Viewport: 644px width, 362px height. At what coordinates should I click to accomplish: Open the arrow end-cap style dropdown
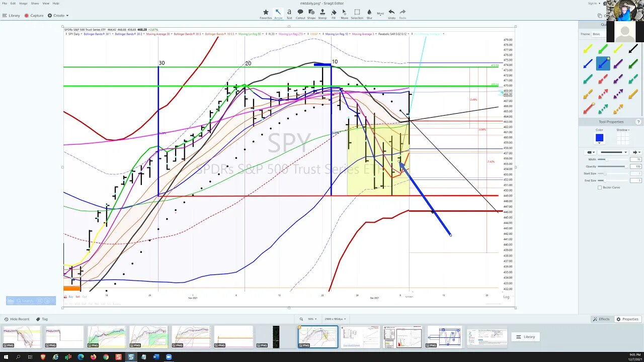(637, 152)
